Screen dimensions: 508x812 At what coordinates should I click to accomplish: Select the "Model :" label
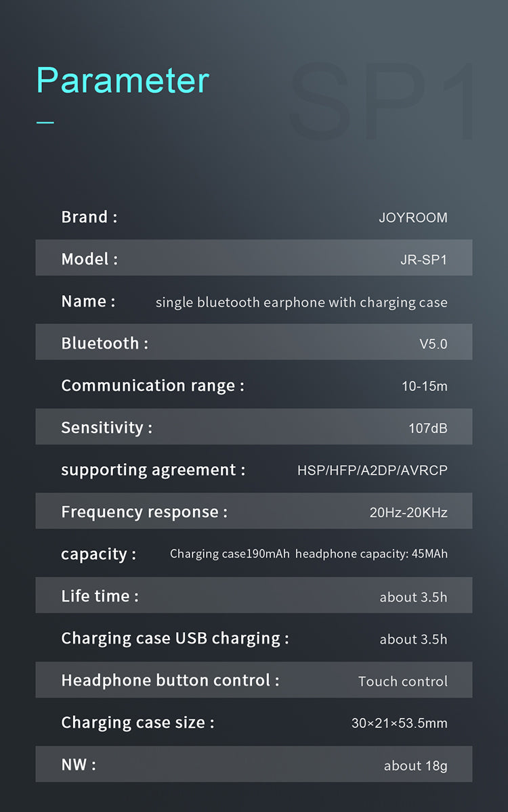coord(89,259)
